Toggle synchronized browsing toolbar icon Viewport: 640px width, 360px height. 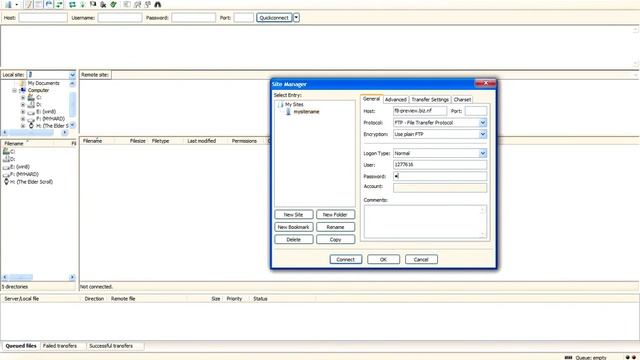[148, 4]
